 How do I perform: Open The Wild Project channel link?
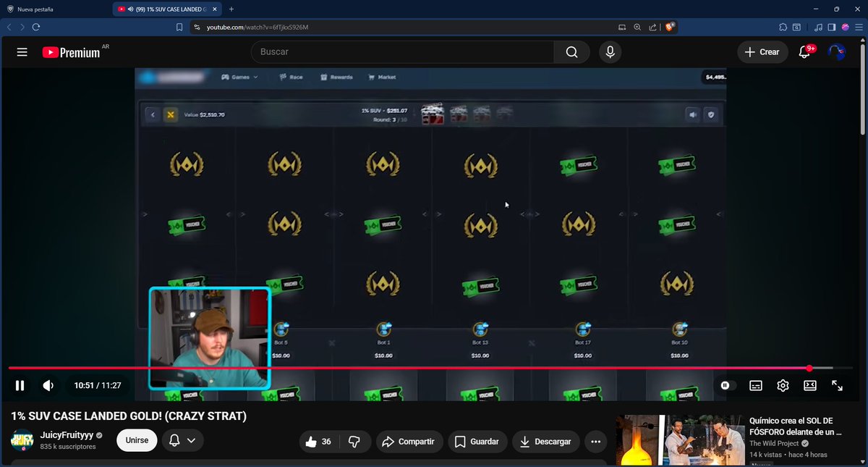click(774, 443)
